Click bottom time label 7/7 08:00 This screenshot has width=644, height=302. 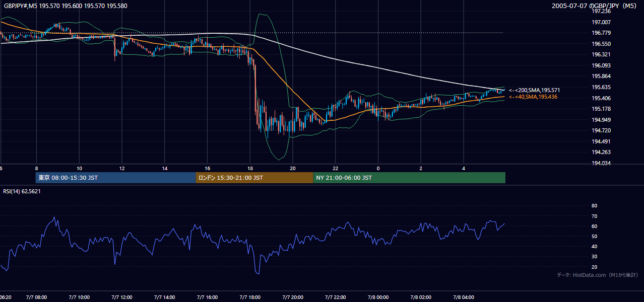36,297
